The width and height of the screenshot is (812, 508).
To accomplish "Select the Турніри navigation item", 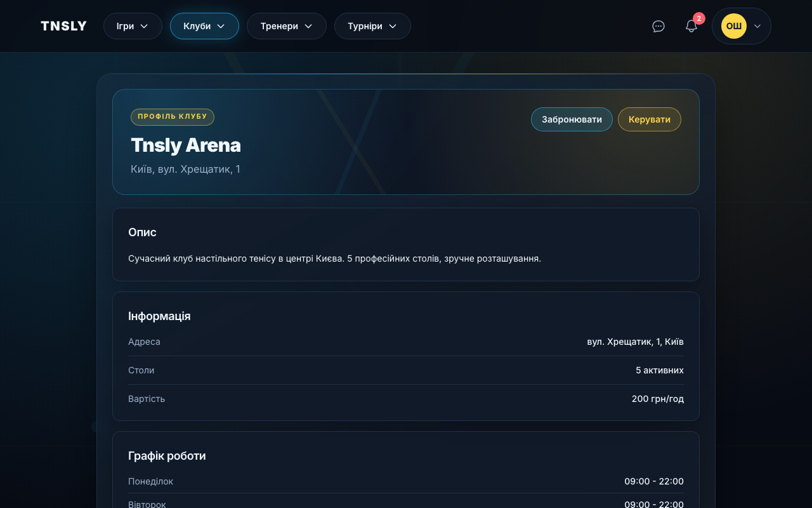I will [x=372, y=26].
